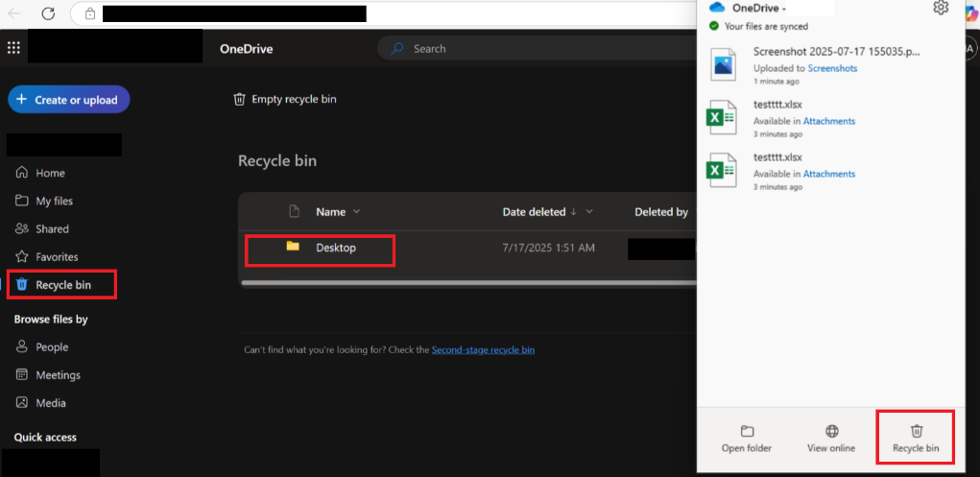The height and width of the screenshot is (477, 980).
Task: Click the Desktop folder icon
Action: (x=293, y=246)
